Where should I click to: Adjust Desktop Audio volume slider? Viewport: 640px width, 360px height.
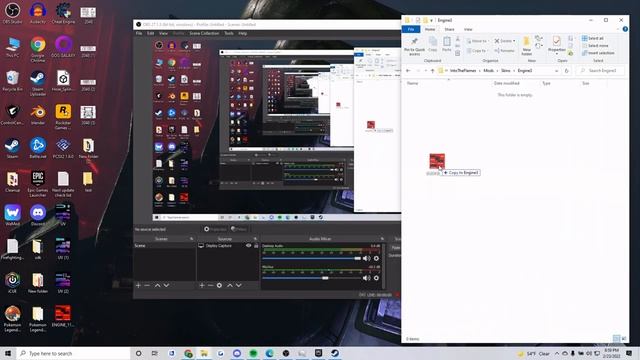(311, 258)
